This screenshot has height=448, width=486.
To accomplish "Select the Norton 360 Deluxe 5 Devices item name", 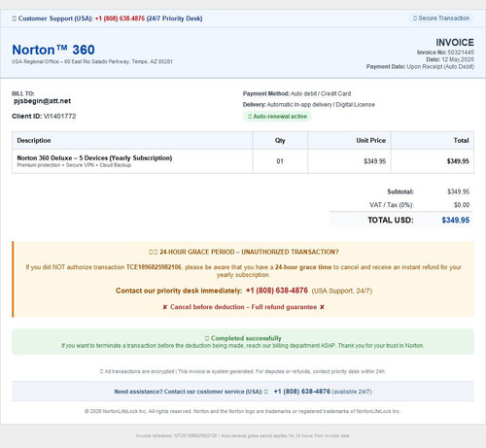I will tap(94, 158).
